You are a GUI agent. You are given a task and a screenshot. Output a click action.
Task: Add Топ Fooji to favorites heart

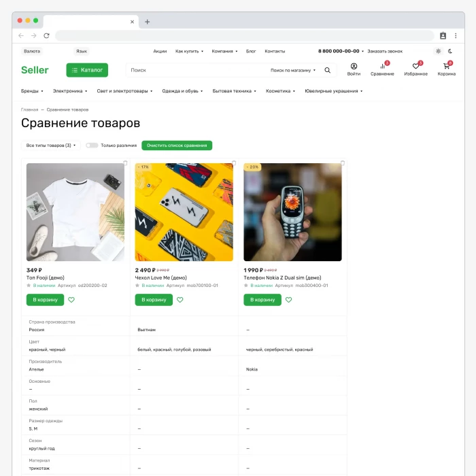pyautogui.click(x=71, y=300)
